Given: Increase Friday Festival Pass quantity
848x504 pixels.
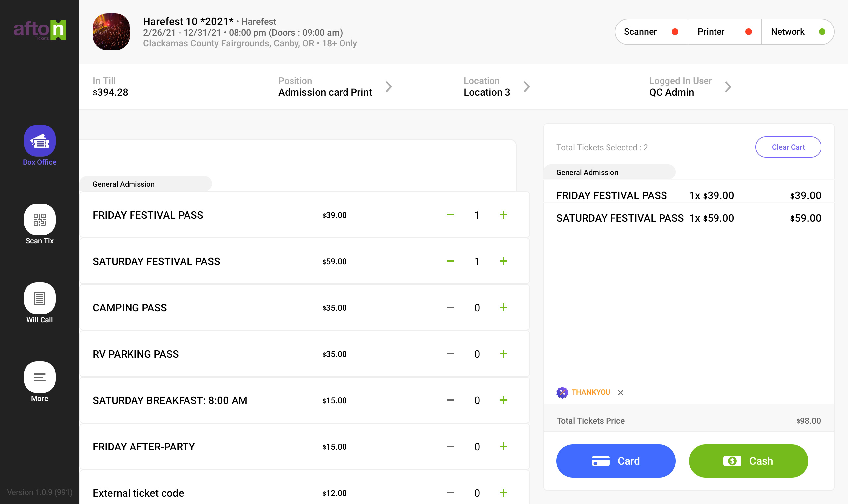Looking at the screenshot, I should (x=503, y=215).
